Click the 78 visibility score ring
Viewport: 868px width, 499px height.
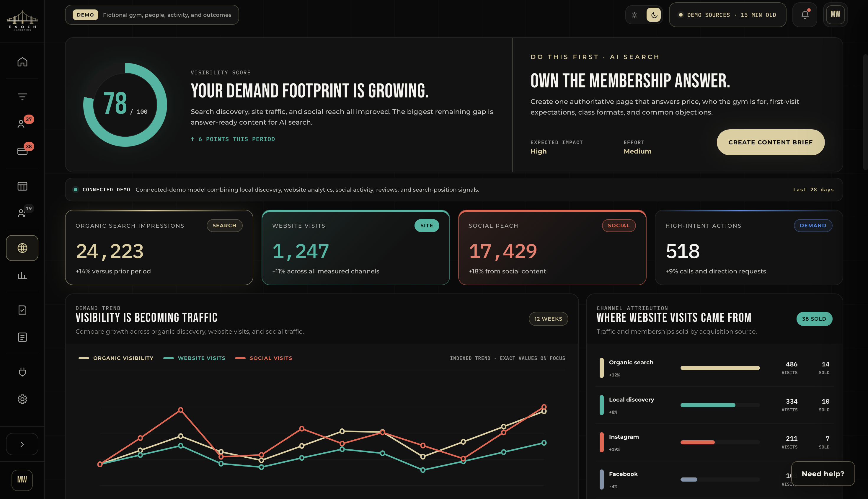pos(125,105)
